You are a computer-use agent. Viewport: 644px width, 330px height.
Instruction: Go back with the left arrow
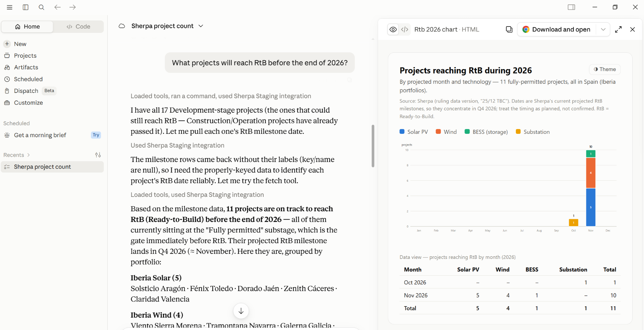point(57,7)
